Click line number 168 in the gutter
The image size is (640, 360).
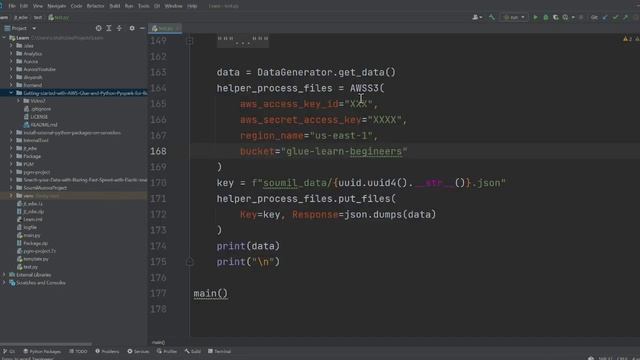pyautogui.click(x=158, y=151)
